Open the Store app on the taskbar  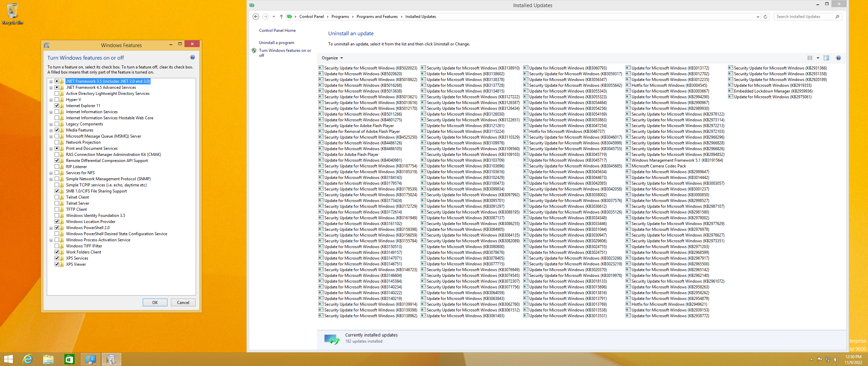[x=69, y=359]
